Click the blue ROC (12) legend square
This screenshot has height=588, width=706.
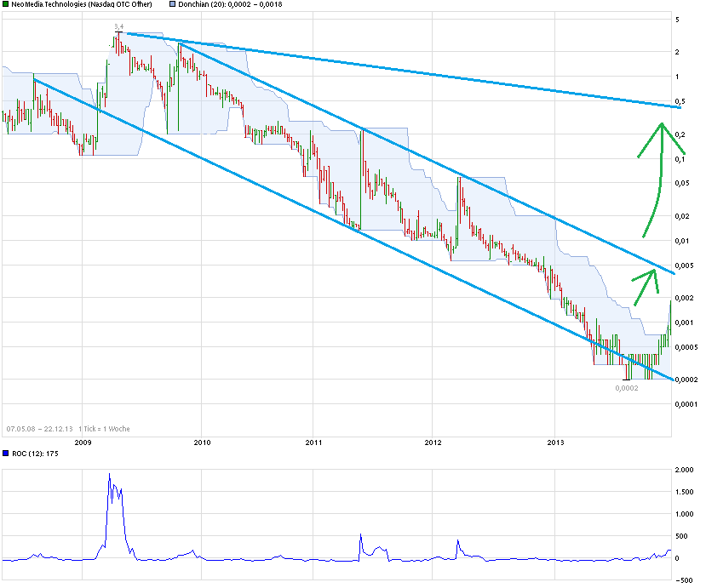pyautogui.click(x=6, y=453)
